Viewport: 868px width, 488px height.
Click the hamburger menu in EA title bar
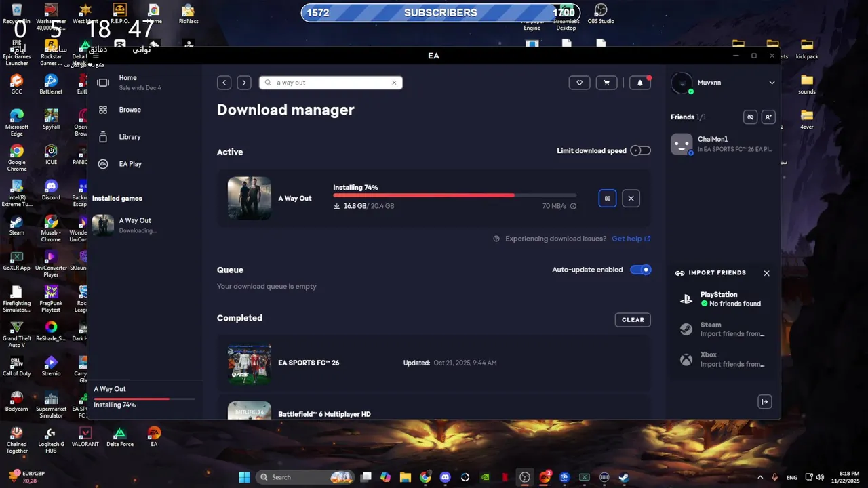(96, 56)
